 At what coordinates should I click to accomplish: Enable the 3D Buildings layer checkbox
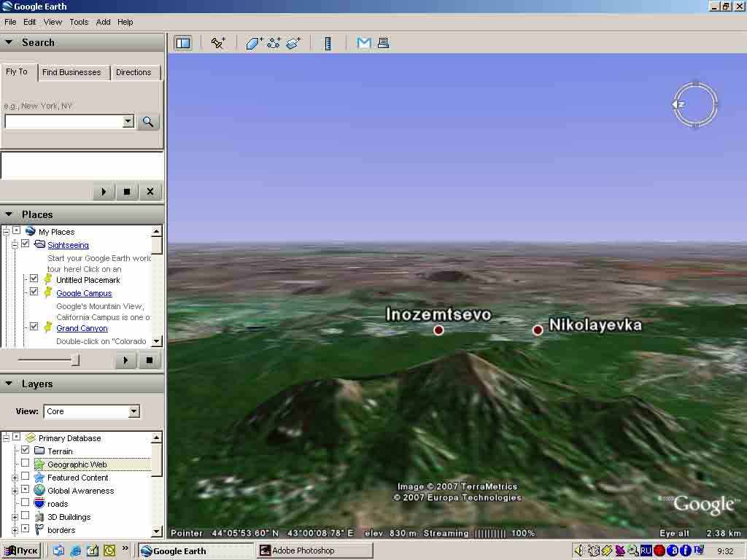pyautogui.click(x=26, y=516)
